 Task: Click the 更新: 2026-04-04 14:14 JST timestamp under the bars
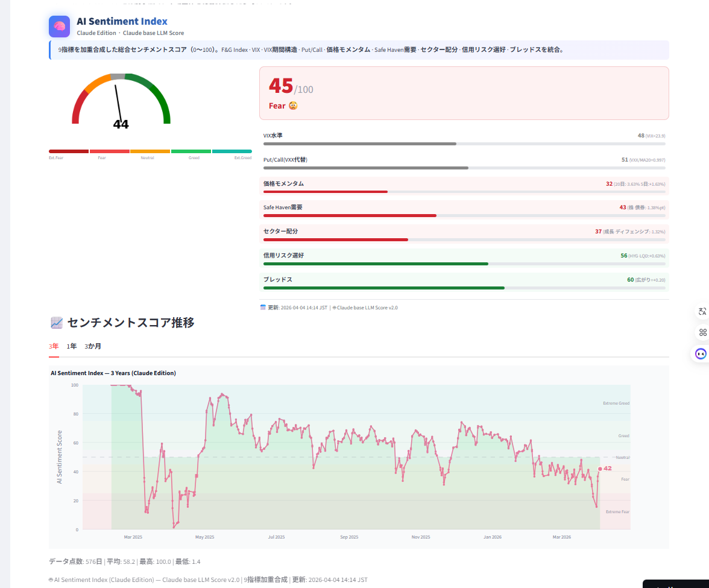[x=298, y=308]
